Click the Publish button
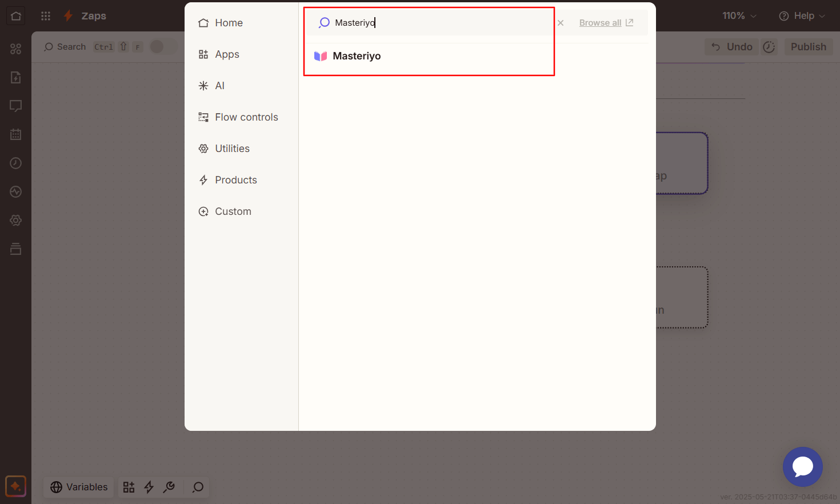The image size is (840, 504). [x=809, y=47]
